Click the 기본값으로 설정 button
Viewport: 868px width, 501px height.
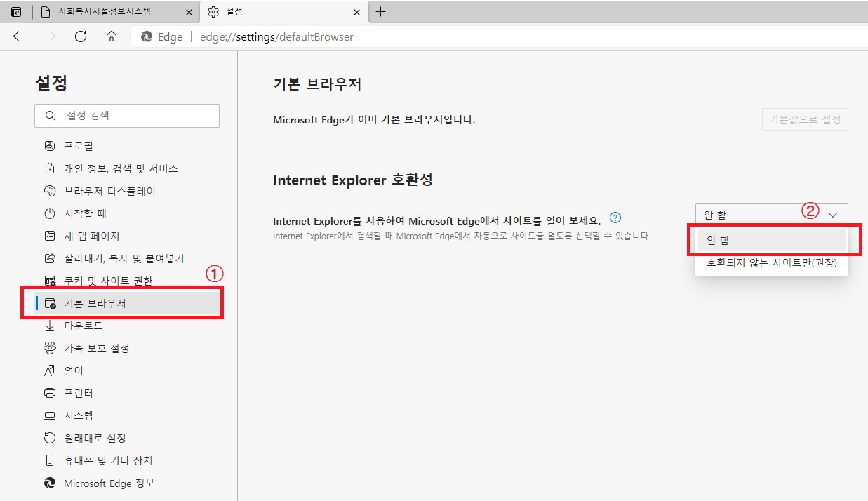805,119
